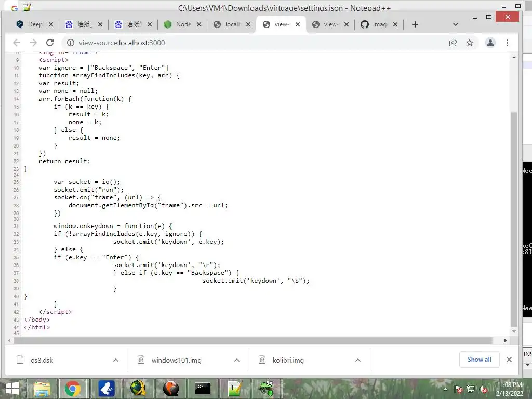Viewport: 532px width, 399px height.
Task: Close the second Baidu tab
Action: (150, 24)
